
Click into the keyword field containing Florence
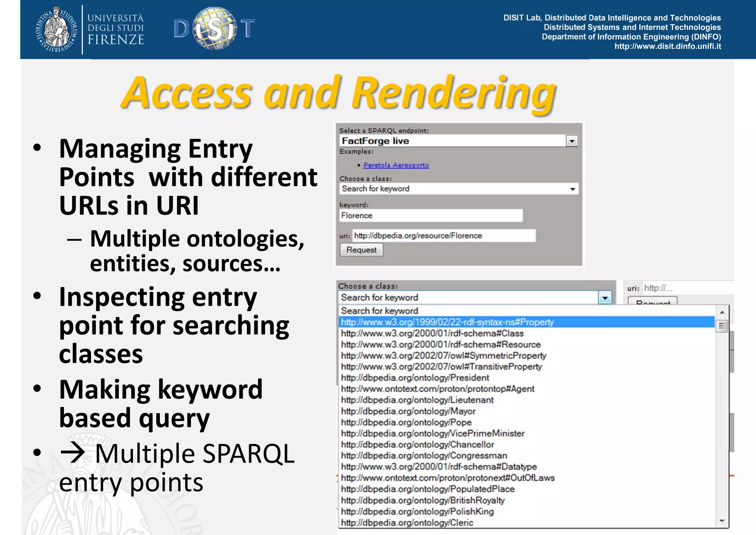pyautogui.click(x=431, y=215)
